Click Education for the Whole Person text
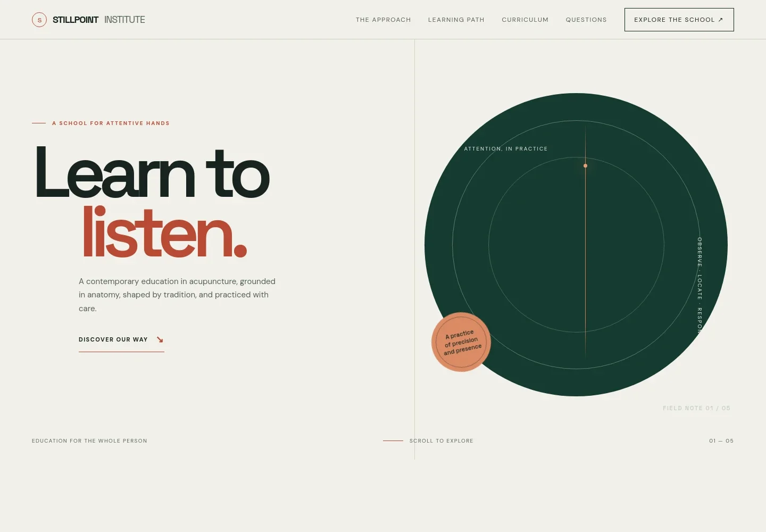766x532 pixels. 89,441
